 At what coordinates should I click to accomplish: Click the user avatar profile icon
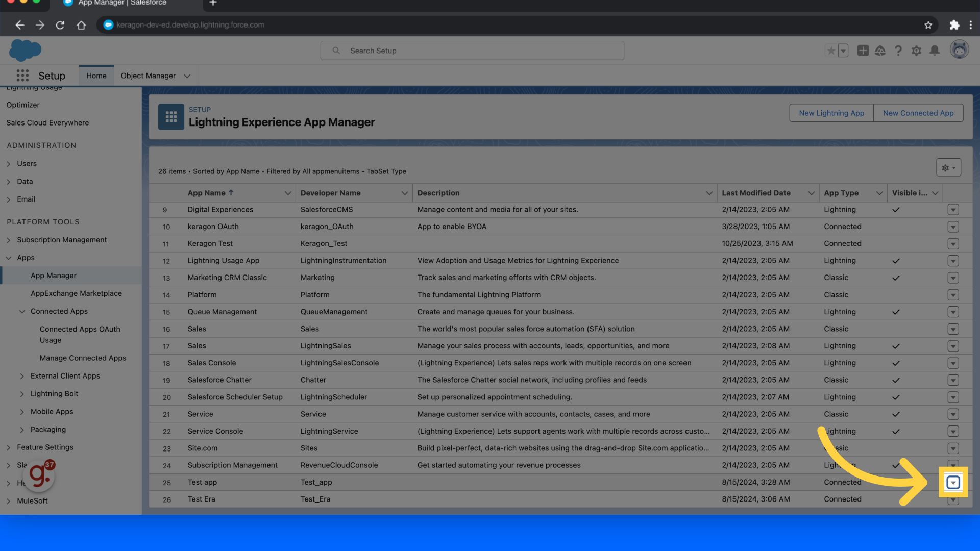pos(960,49)
